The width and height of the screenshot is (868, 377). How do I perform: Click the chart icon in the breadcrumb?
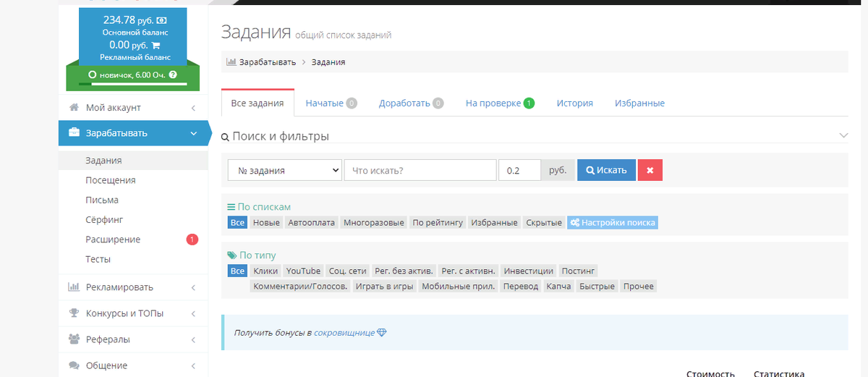pos(231,62)
